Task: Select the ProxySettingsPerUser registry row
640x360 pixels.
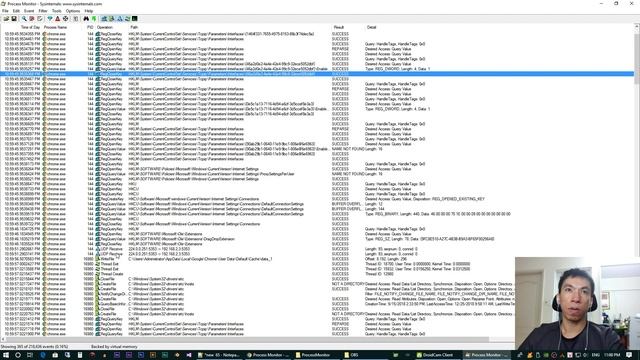Action: (x=318, y=174)
